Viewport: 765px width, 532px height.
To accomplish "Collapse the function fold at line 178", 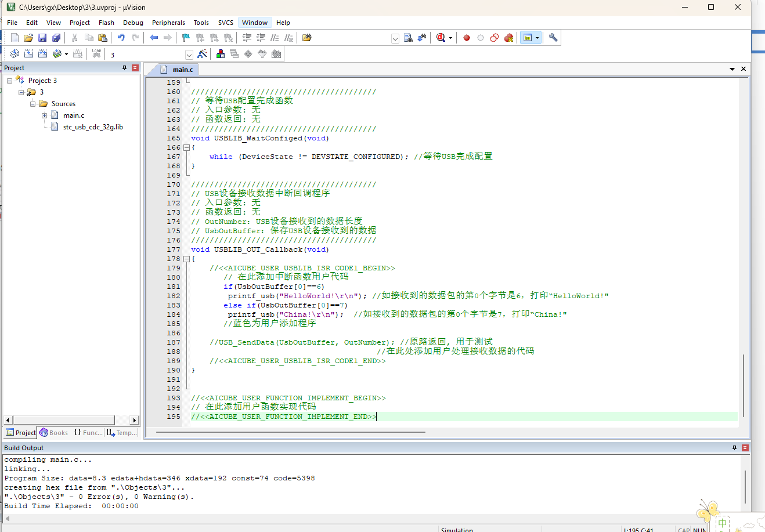I will pyautogui.click(x=186, y=259).
